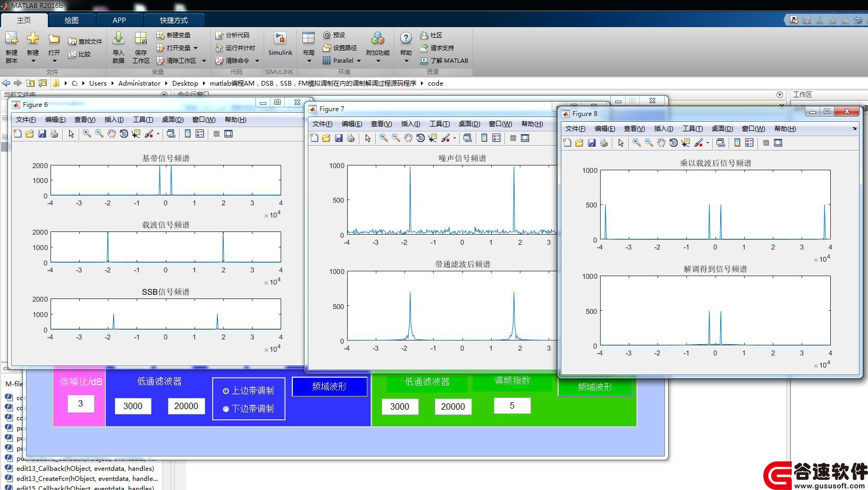
Task: Click Insert Legend icon in Figure 8 toolbar
Action: pyautogui.click(x=749, y=143)
